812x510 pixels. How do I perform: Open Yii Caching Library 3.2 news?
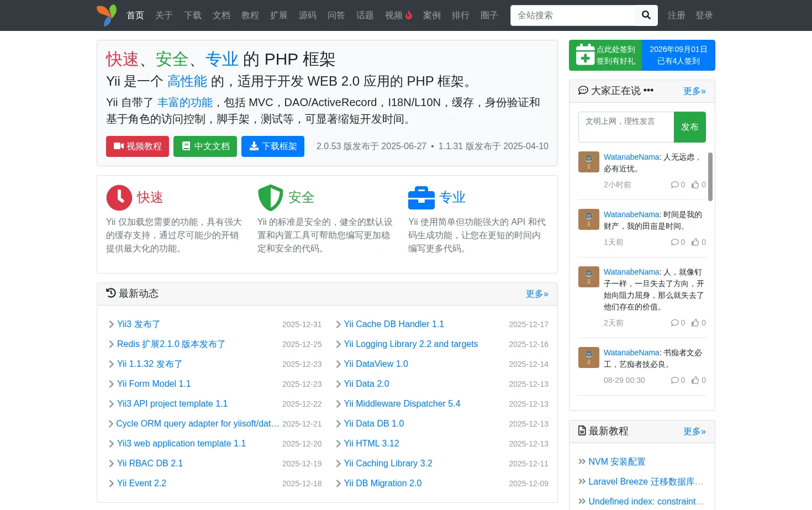(388, 464)
